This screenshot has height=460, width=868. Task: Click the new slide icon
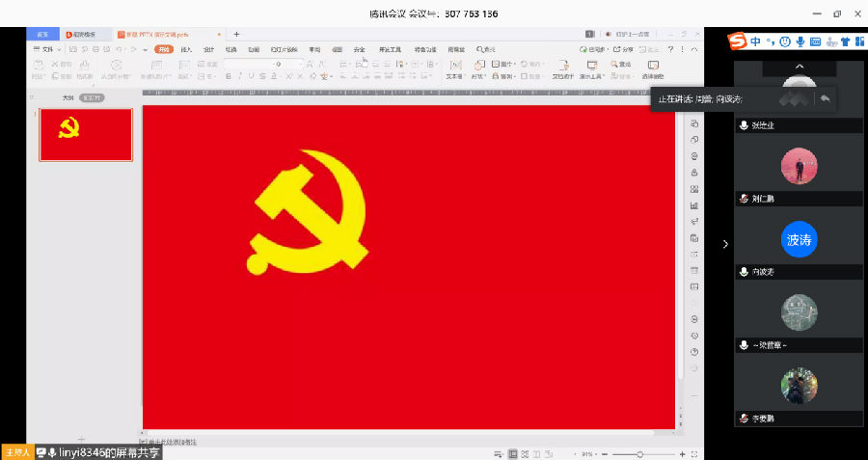[x=156, y=66]
